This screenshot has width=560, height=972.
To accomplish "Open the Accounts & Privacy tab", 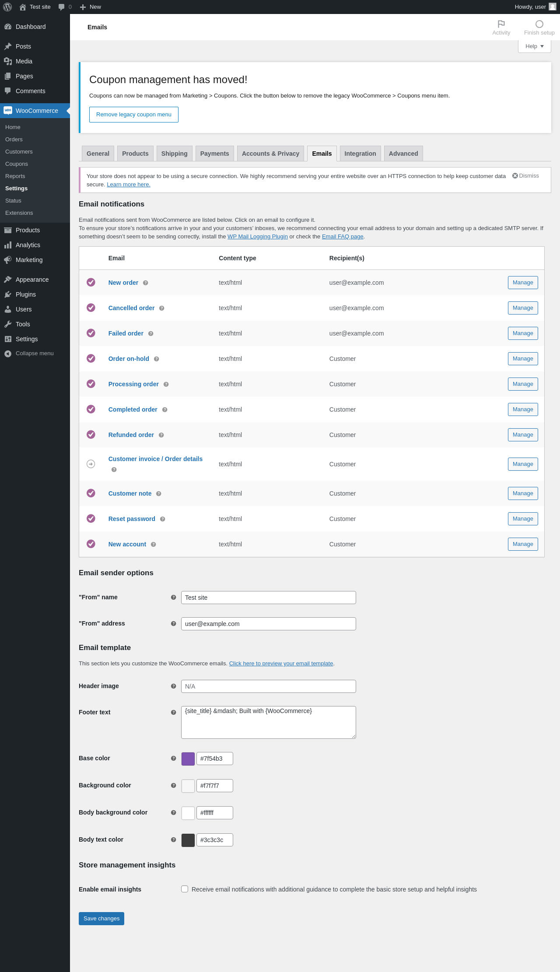I will click(270, 154).
